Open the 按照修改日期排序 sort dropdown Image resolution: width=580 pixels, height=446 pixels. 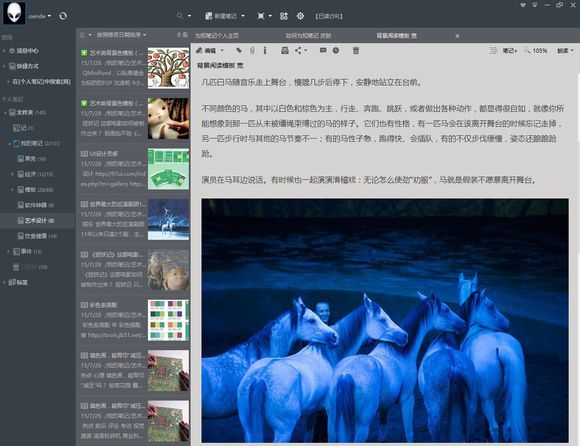[x=121, y=35]
